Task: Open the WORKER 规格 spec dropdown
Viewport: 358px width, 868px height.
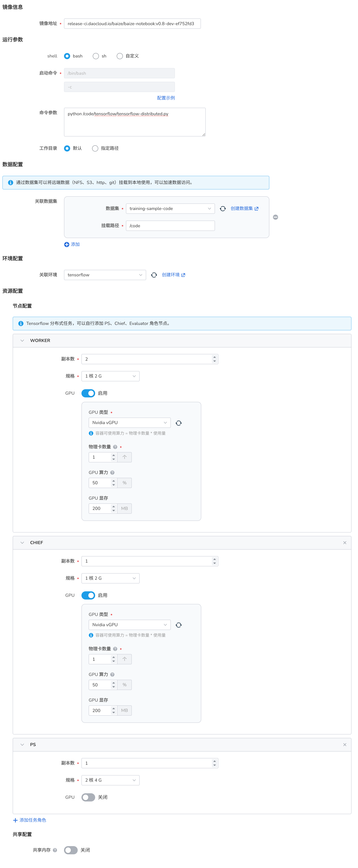Action: click(110, 376)
